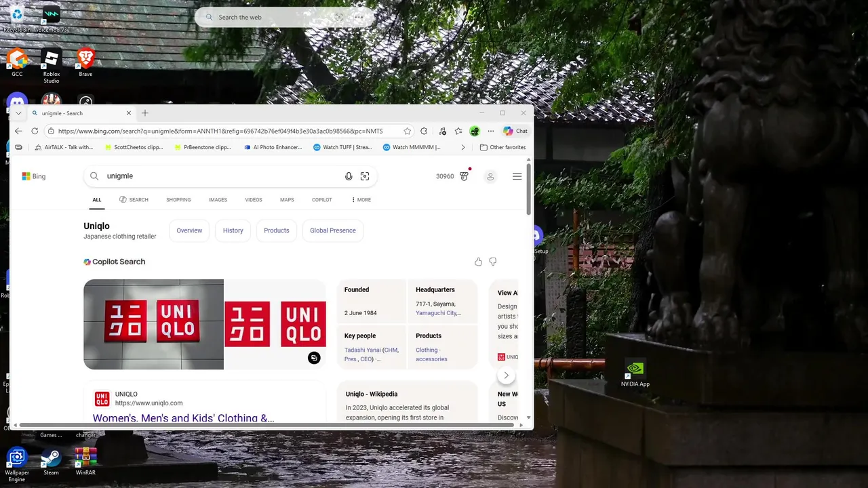
Task: Close the unigmle - Search tab
Action: click(128, 113)
